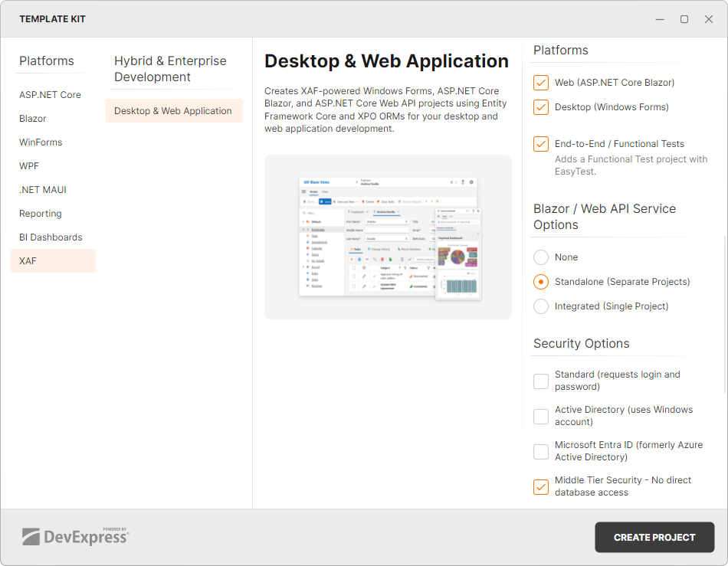Uncheck Middle Tier Security option
Image resolution: width=728 pixels, height=566 pixels.
coord(540,486)
